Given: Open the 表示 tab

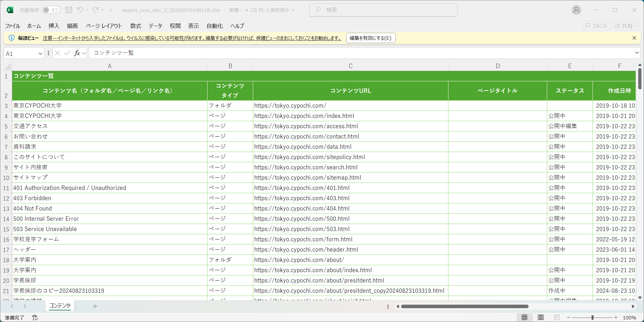Looking at the screenshot, I should (x=194, y=26).
